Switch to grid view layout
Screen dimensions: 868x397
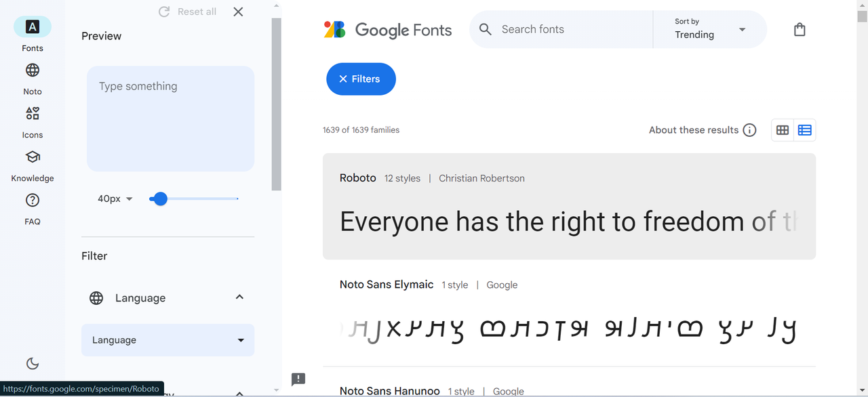(x=783, y=130)
